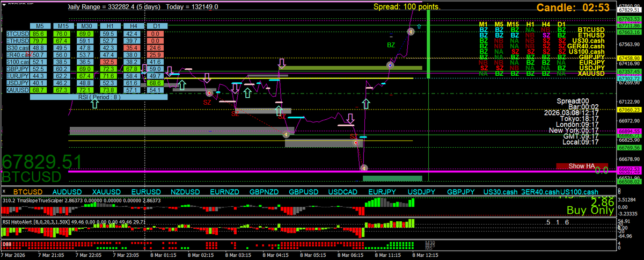Click the green 66769.56 price tag

click(629, 147)
